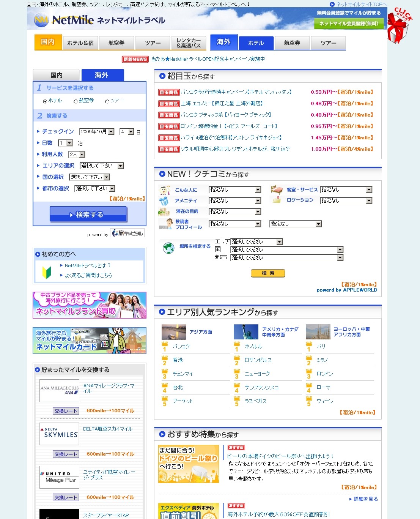This screenshot has width=420, height=519.
Task: Click the green beginner mark icon
Action: coord(46,272)
